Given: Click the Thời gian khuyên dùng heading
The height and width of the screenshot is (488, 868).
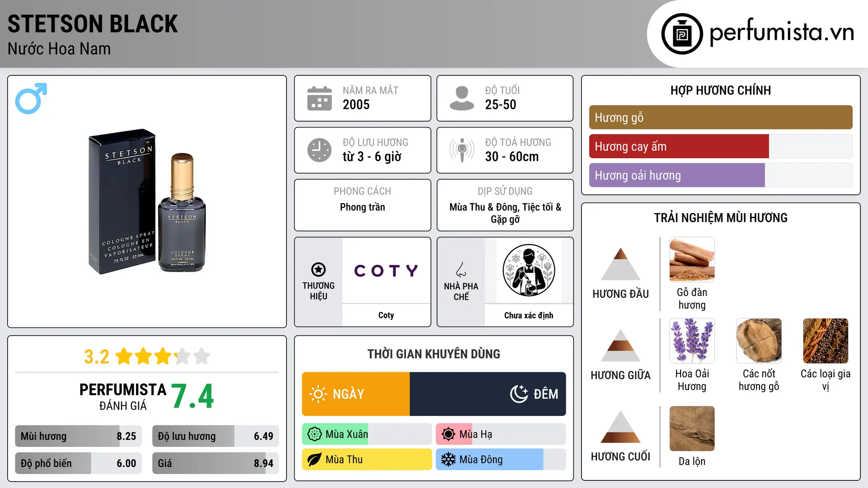Looking at the screenshot, I should (434, 354).
